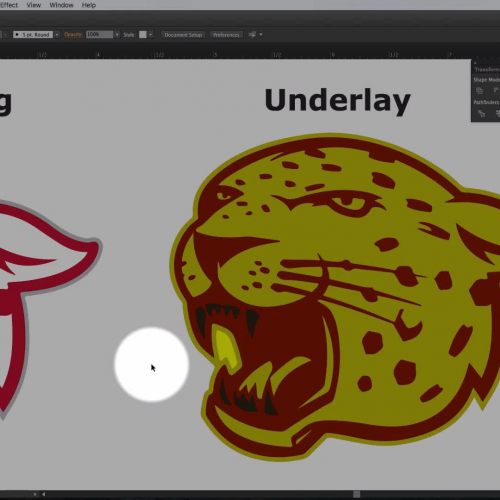Expand the brush definition dropdown arrow
The height and width of the screenshot is (500, 500).
pos(57,35)
